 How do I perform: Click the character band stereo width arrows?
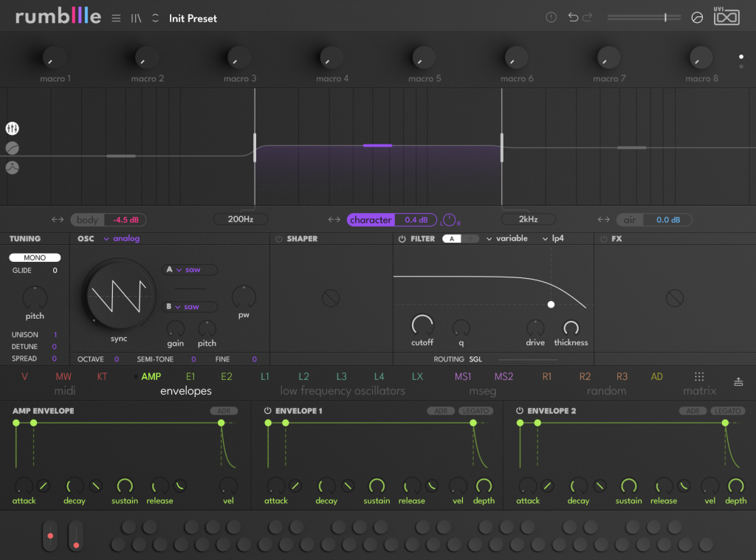(334, 219)
